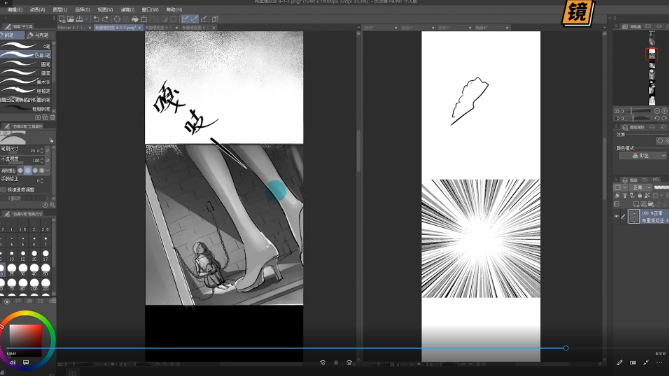Toggle the speed adjustment checkbox in tool property
This screenshot has height=376, width=669.
pos(3,189)
